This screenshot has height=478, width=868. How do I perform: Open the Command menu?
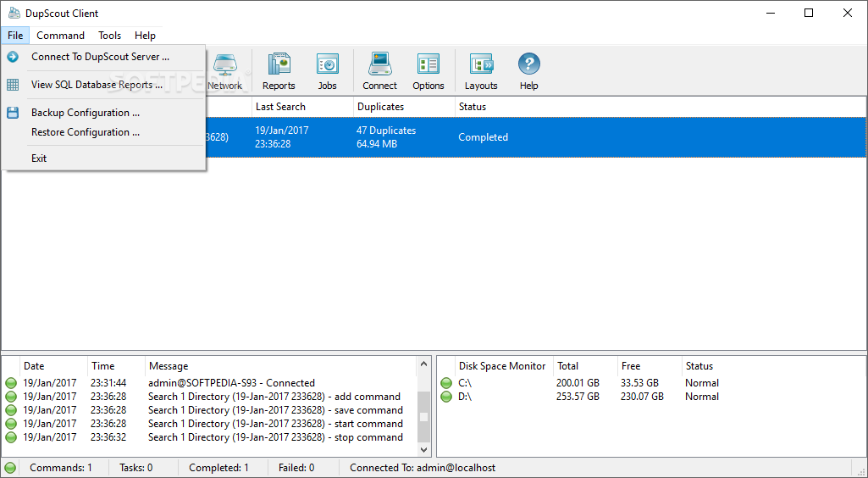[x=60, y=36]
